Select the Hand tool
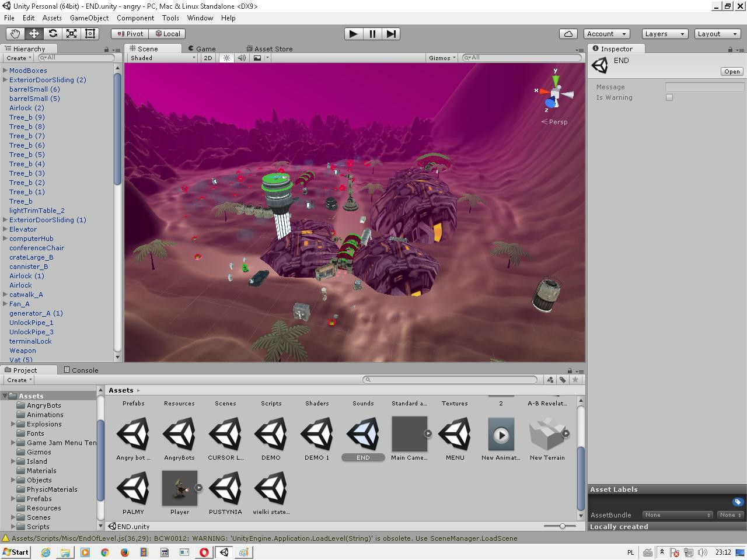 15,34
